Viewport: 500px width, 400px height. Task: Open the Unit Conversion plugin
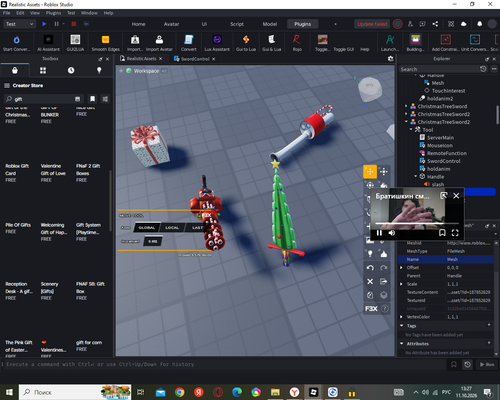(x=475, y=40)
